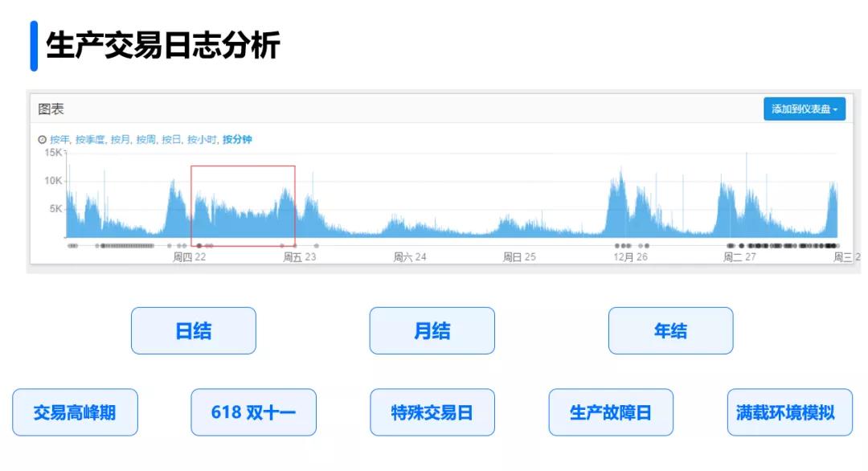The image size is (868, 471).
Task: Switch to 按小时 hourly view
Action: point(203,140)
